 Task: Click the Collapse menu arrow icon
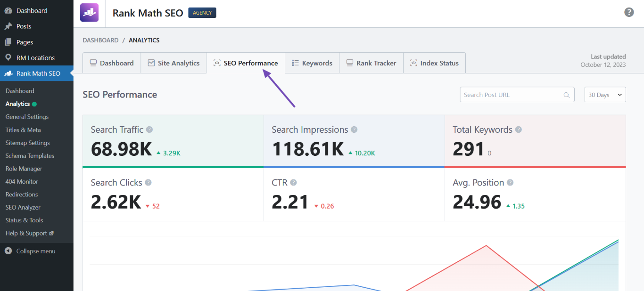pyautogui.click(x=8, y=251)
